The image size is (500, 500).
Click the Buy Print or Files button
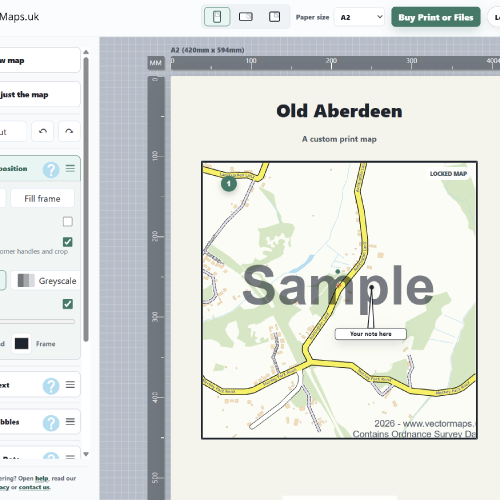point(436,17)
